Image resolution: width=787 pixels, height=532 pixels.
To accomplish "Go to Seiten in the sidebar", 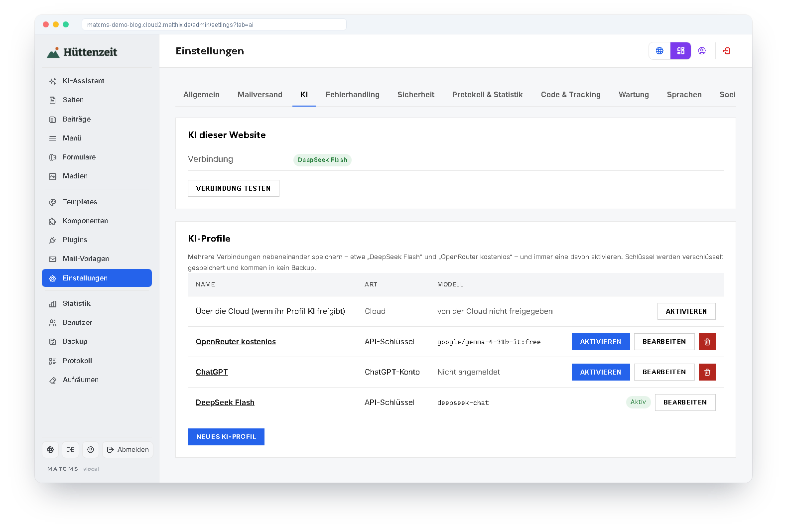I will tap(97, 100).
